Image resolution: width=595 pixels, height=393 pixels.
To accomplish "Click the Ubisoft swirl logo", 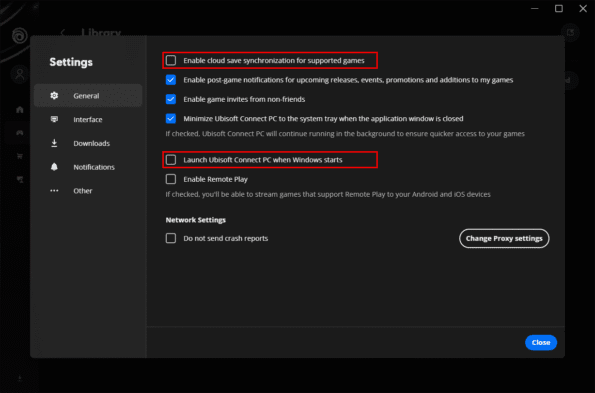I will (x=19, y=36).
